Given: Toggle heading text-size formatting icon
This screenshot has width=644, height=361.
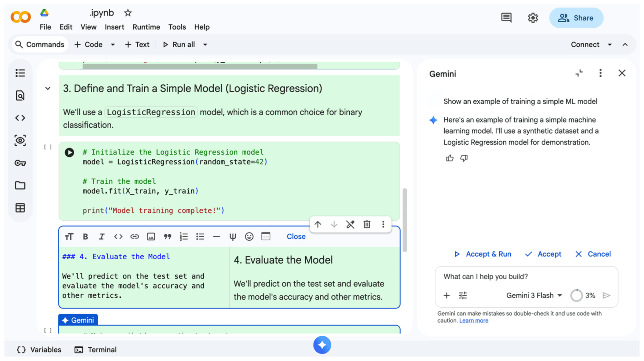Looking at the screenshot, I should click(x=69, y=237).
